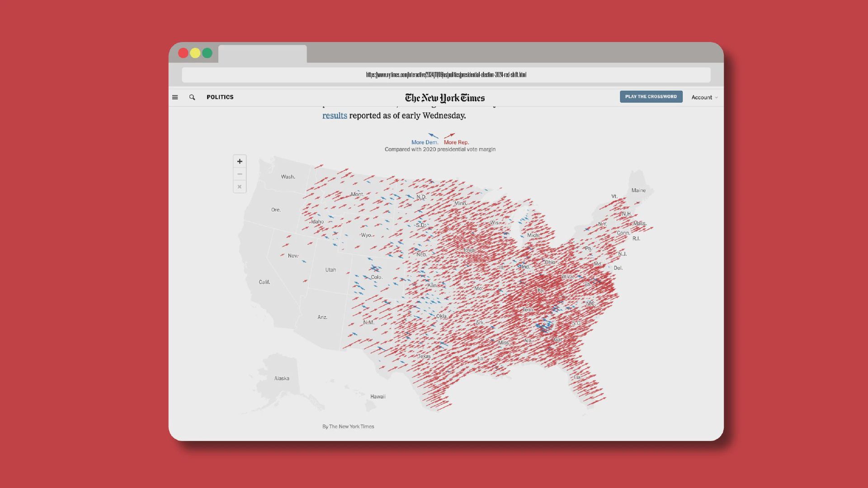
Task: Zoom out on the map
Action: (x=240, y=174)
